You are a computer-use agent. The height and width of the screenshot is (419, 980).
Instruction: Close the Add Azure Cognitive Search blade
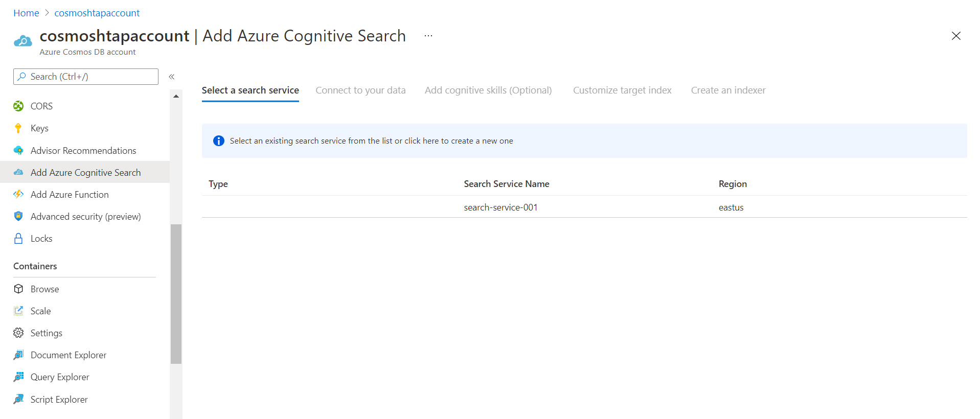point(956,36)
